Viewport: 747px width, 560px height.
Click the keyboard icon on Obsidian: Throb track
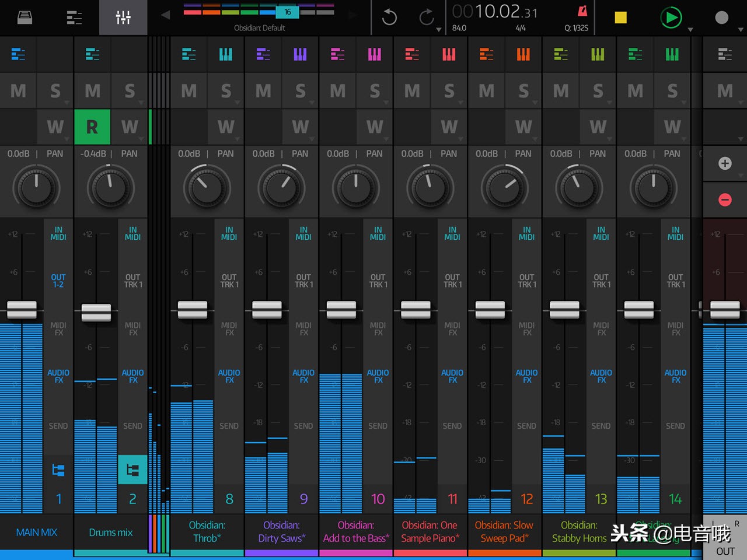tap(226, 54)
